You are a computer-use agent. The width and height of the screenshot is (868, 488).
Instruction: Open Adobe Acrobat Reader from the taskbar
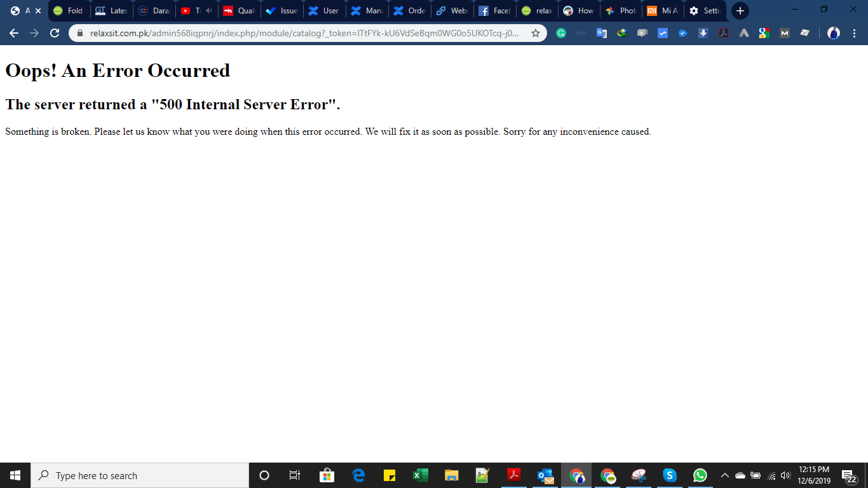pyautogui.click(x=514, y=475)
